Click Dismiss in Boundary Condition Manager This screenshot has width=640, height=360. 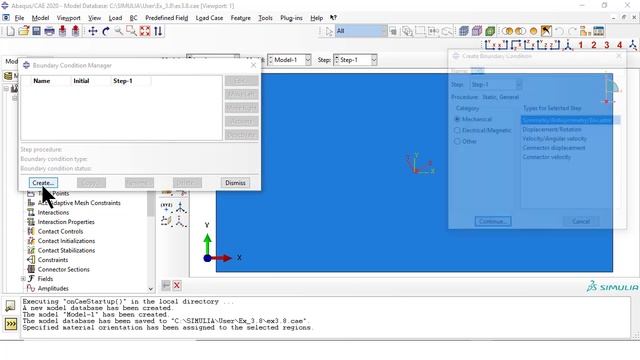[236, 183]
